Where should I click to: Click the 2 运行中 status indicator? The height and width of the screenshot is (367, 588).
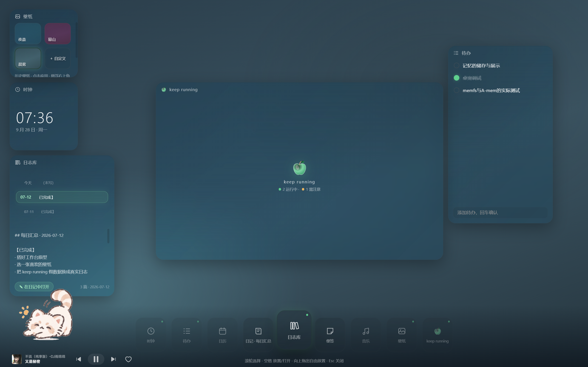click(x=288, y=189)
